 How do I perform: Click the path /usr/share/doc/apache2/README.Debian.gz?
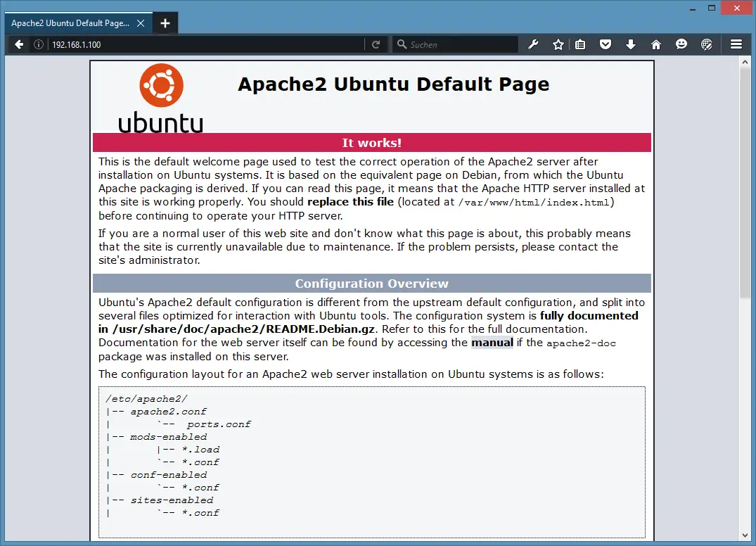(x=243, y=329)
